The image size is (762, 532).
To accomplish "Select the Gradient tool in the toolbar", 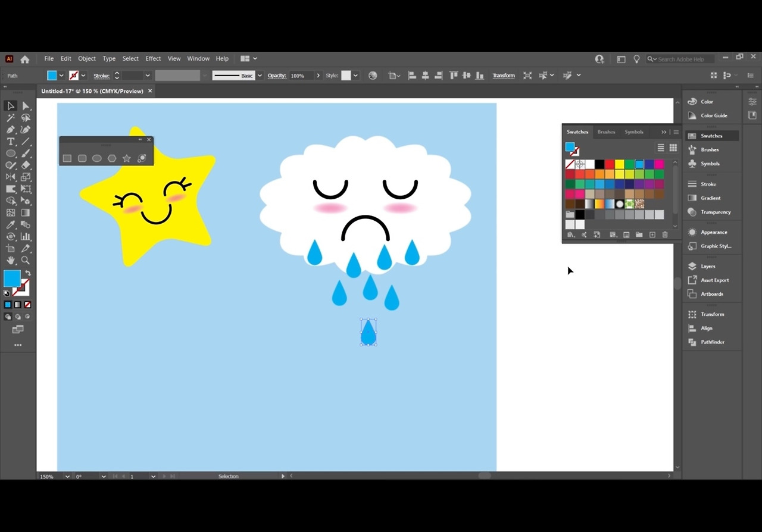I will pyautogui.click(x=26, y=212).
